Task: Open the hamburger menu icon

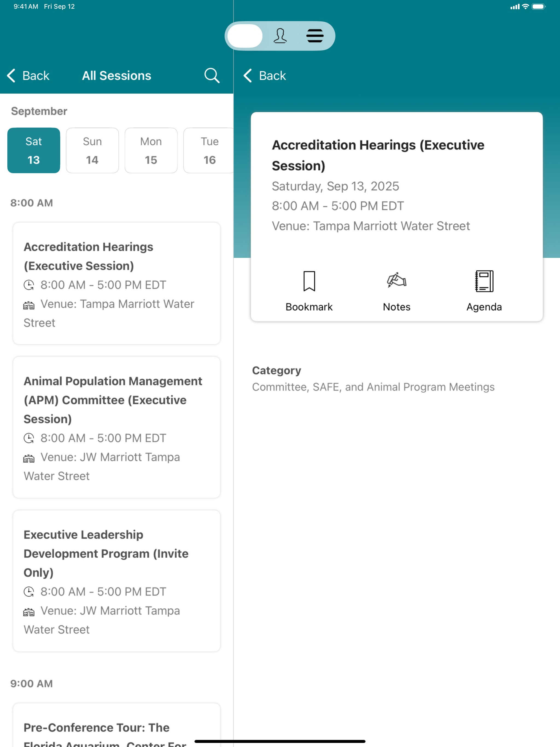Action: tap(315, 36)
